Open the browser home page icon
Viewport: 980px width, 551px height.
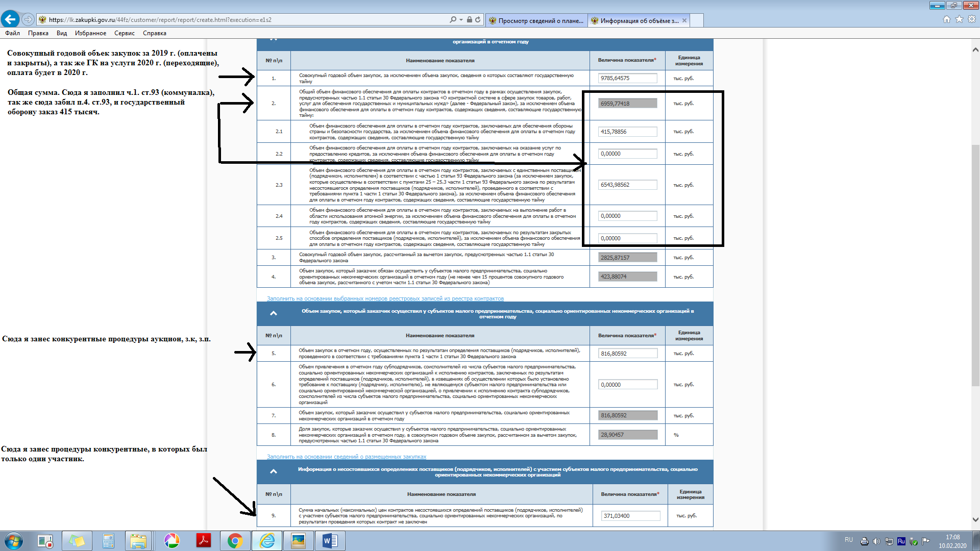point(946,19)
